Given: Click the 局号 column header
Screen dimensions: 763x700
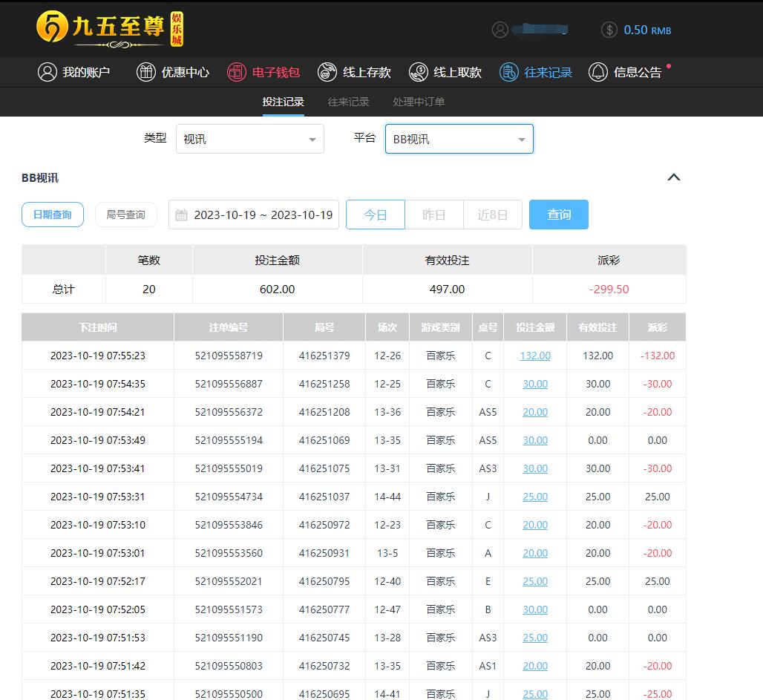Looking at the screenshot, I should pyautogui.click(x=324, y=327).
